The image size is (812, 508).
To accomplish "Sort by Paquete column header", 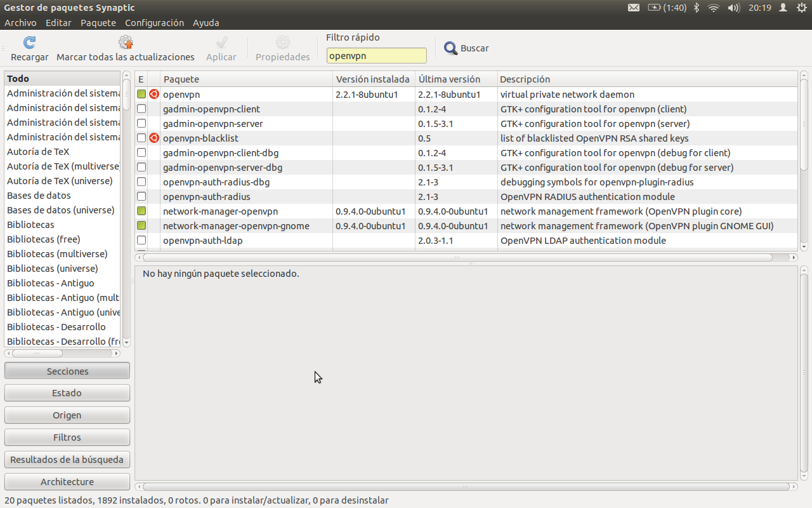I will (x=246, y=79).
